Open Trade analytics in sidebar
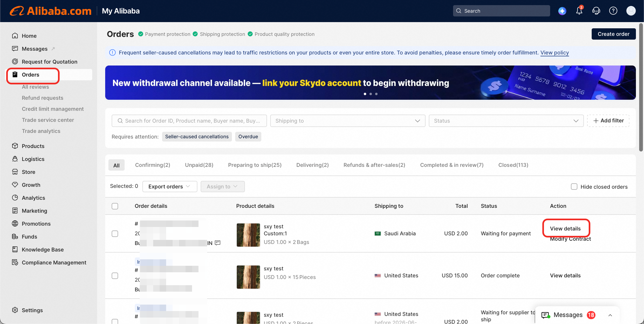 point(41,131)
